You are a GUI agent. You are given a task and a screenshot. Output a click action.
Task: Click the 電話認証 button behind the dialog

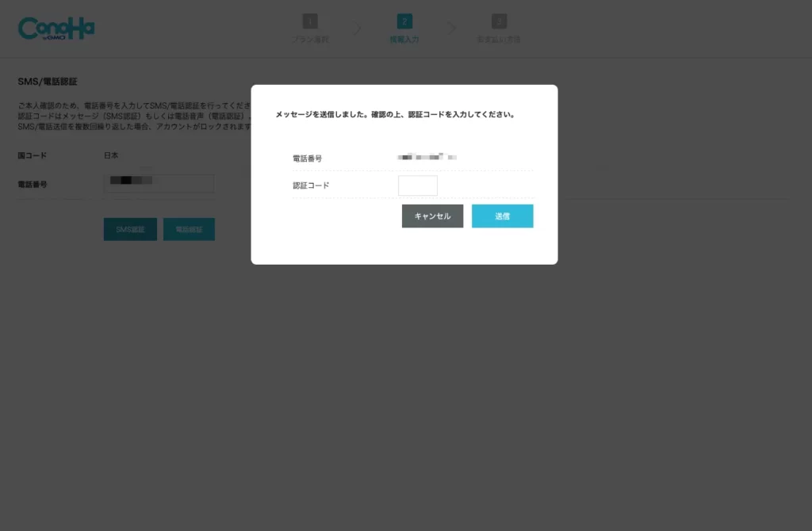pyautogui.click(x=189, y=229)
